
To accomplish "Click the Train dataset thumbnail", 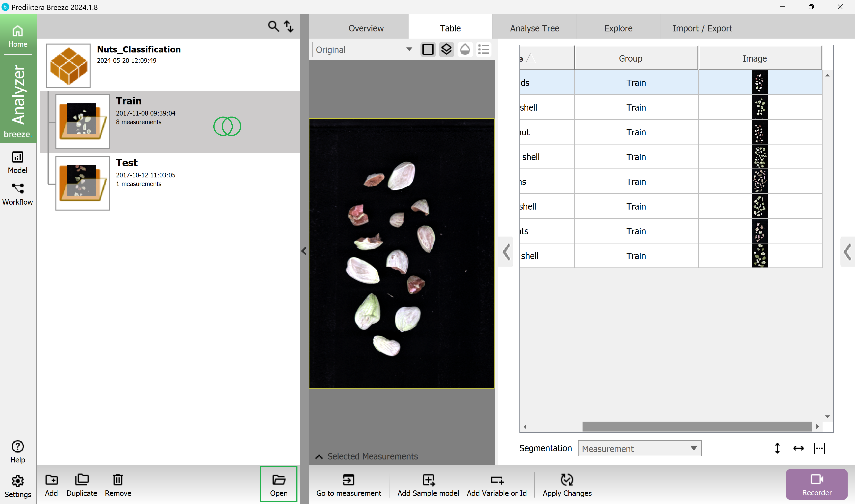I will coord(83,120).
